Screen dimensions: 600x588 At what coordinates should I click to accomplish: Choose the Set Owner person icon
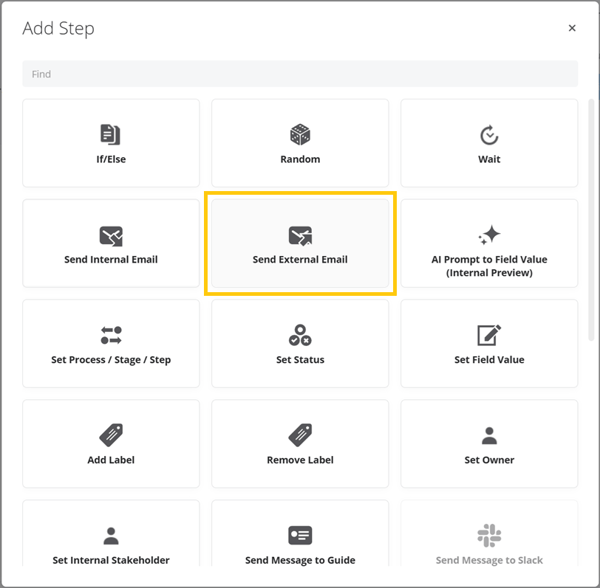[489, 436]
